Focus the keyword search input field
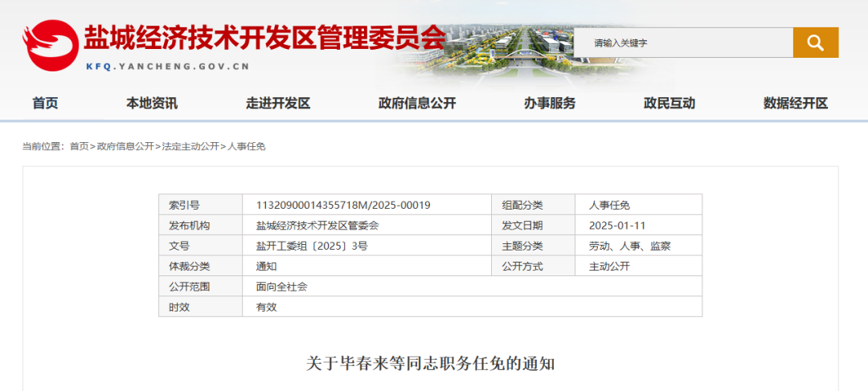This screenshot has width=868, height=391. click(x=683, y=43)
